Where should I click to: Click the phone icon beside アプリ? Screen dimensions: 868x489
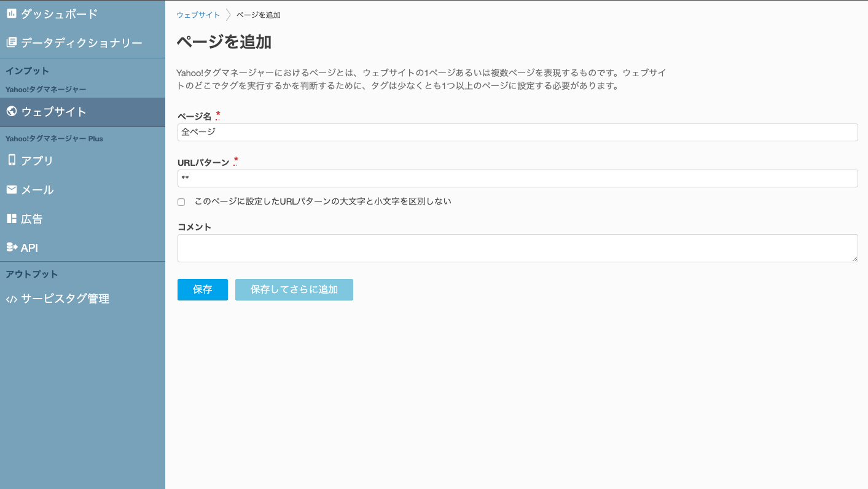[x=11, y=160]
